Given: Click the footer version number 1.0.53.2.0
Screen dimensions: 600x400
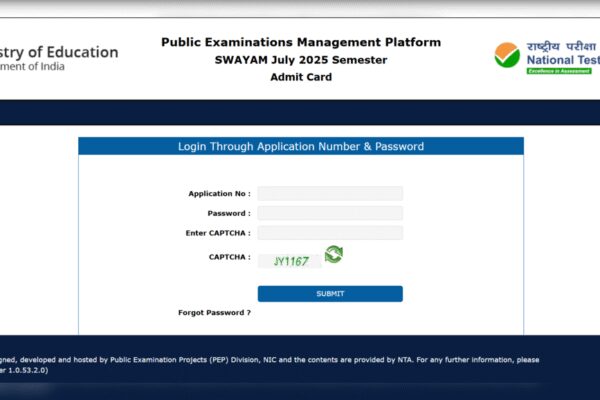Looking at the screenshot, I should [26, 371].
